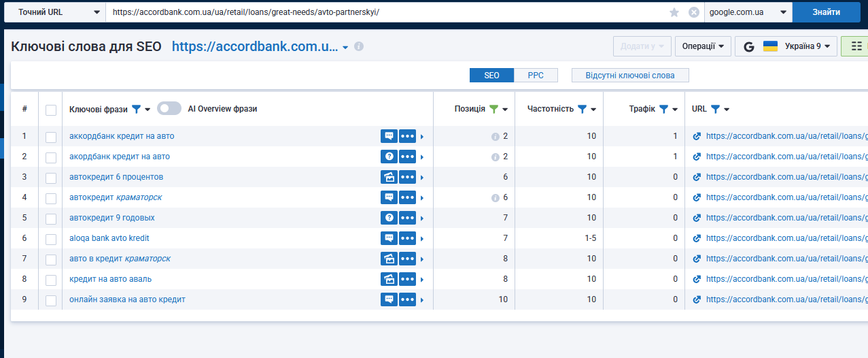Check the box for 'автокредит краматорск'
This screenshot has width=868, height=358.
pos(51,198)
